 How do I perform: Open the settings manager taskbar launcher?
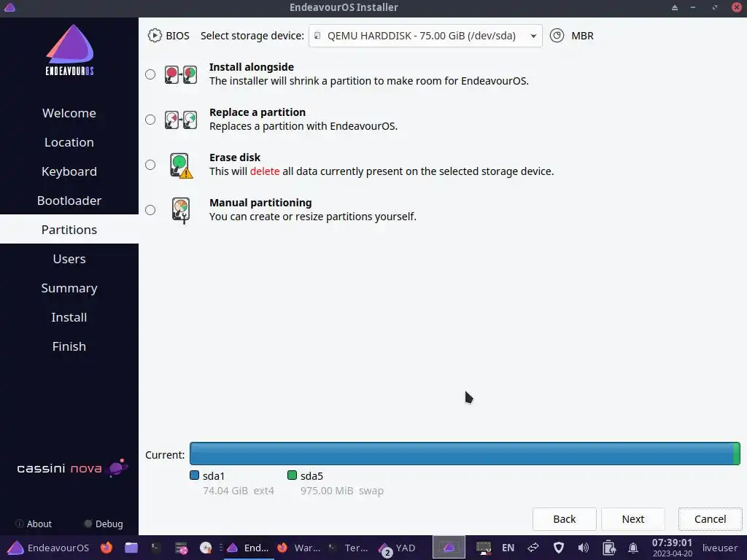[181, 548]
